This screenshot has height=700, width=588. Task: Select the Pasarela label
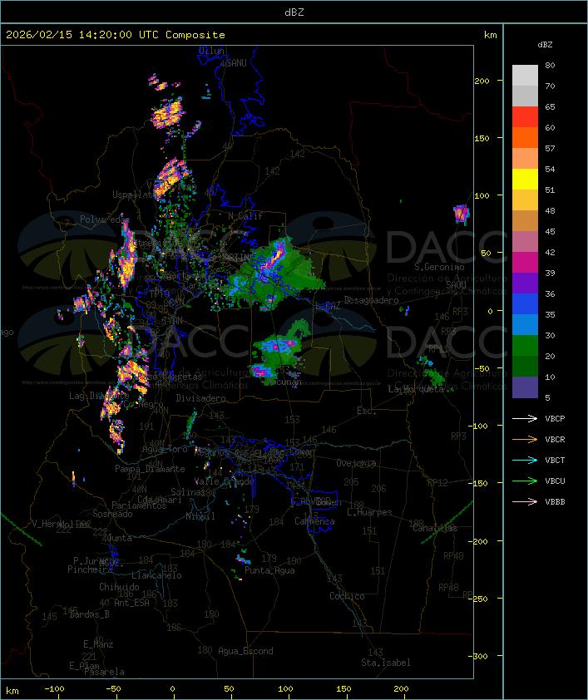point(104,672)
